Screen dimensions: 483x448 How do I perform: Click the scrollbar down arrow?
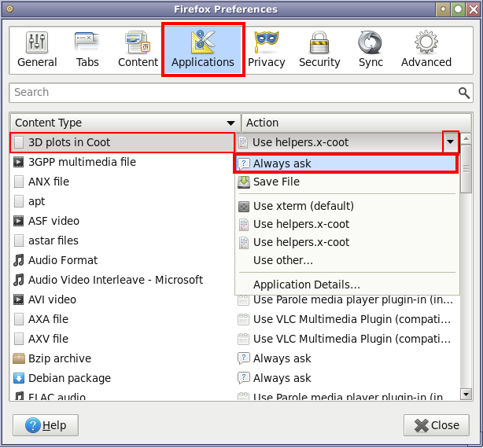pos(466,394)
